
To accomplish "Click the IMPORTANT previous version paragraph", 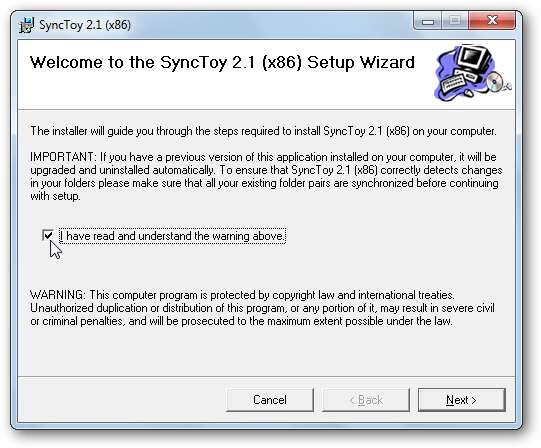I will click(x=266, y=176).
